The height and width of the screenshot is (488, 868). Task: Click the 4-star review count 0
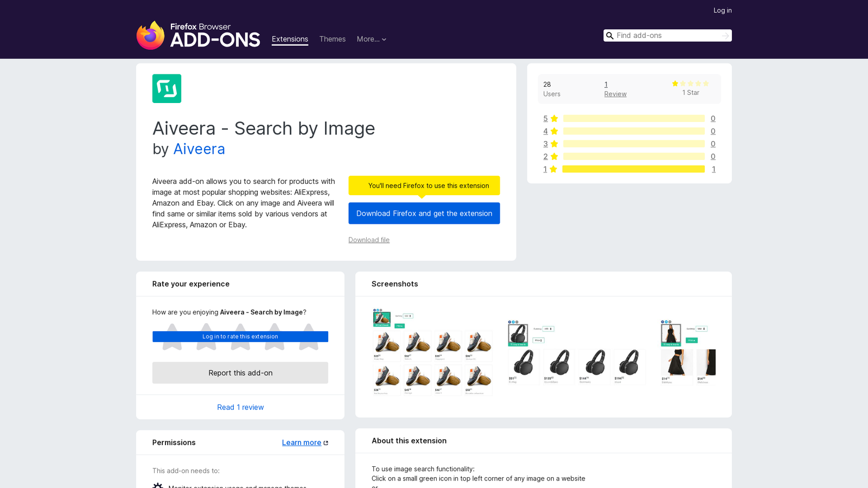713,131
